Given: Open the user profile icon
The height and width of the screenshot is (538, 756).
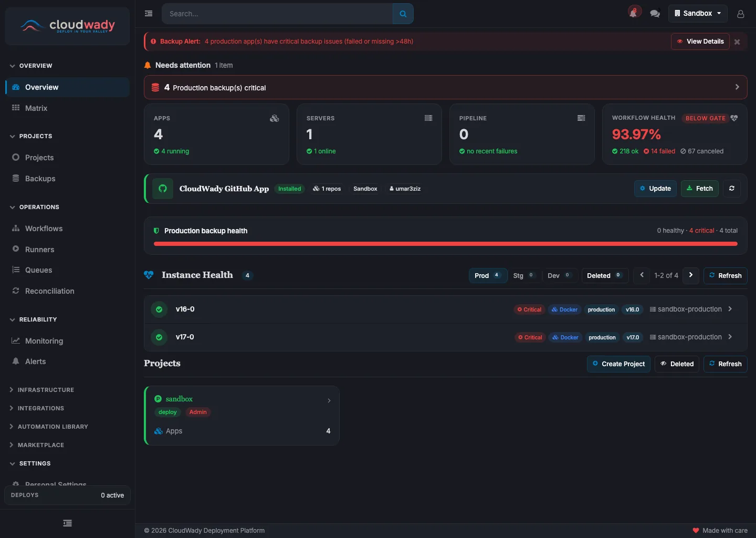Looking at the screenshot, I should [x=741, y=14].
